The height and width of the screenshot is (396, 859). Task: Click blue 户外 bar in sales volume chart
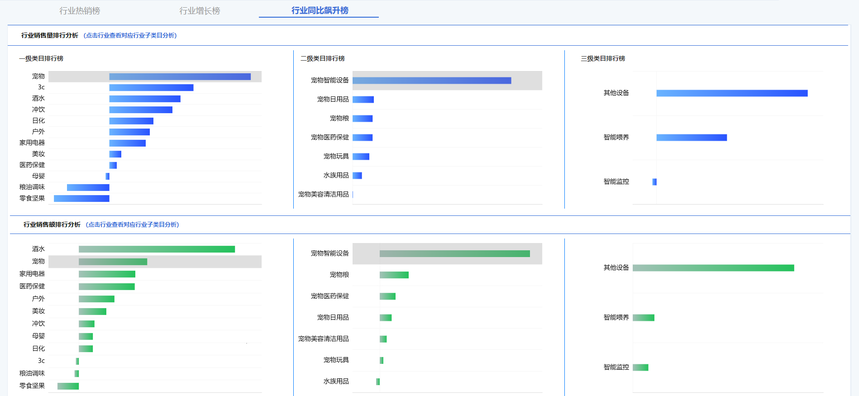pyautogui.click(x=129, y=132)
